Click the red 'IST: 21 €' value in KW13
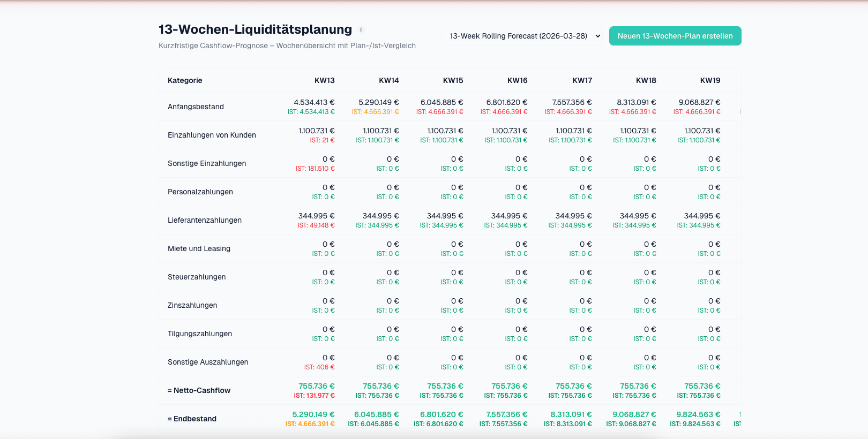This screenshot has width=868, height=439. (322, 140)
